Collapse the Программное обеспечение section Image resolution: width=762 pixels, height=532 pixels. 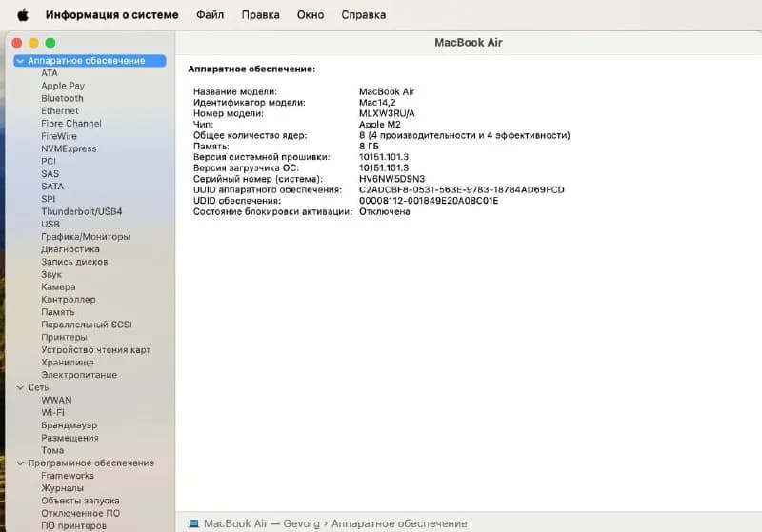[20, 463]
